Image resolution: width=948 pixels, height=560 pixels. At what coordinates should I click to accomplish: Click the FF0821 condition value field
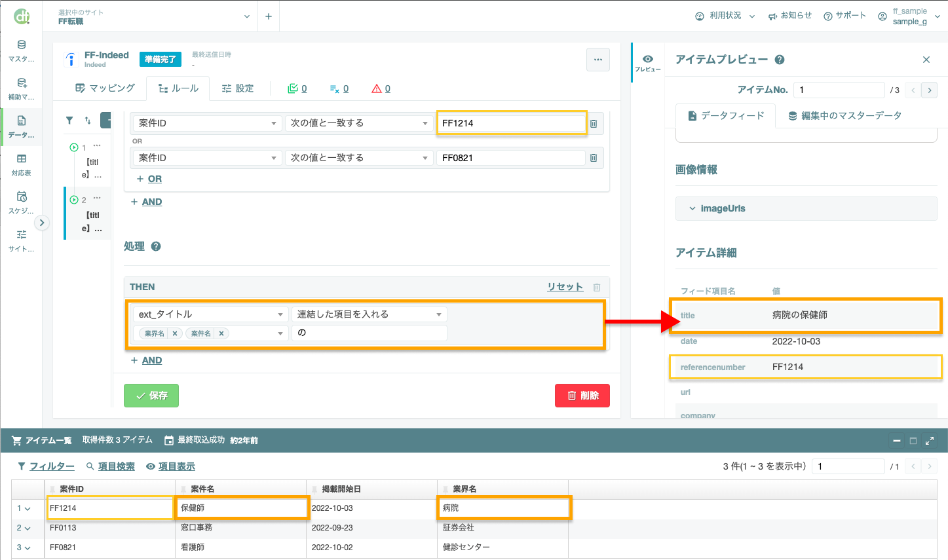[x=510, y=158]
